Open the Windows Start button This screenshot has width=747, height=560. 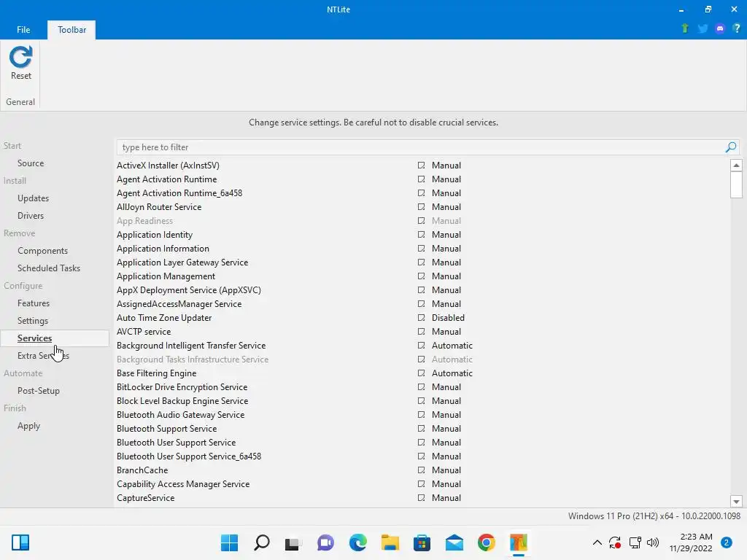pos(230,542)
